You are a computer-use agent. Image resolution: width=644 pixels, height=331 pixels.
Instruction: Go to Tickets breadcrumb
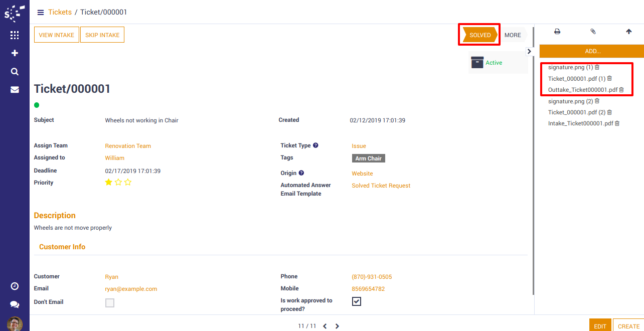point(60,12)
